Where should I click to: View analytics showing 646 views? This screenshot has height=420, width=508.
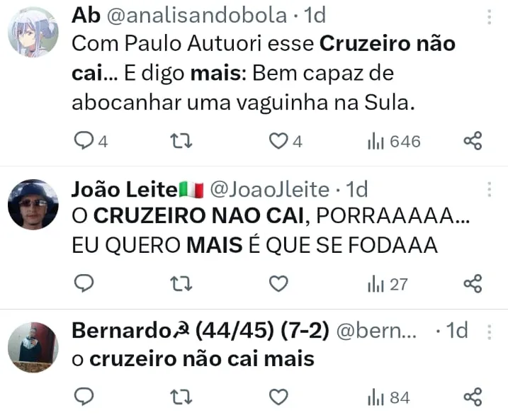point(394,142)
